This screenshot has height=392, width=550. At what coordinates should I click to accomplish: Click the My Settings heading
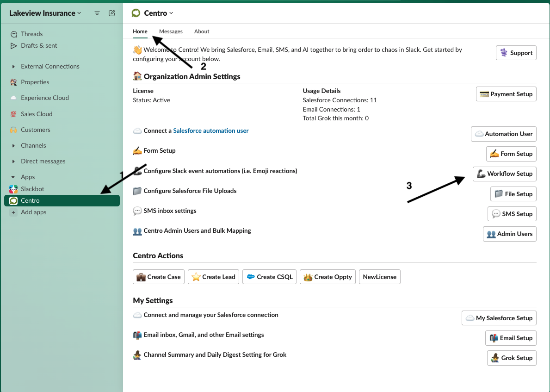[153, 301]
